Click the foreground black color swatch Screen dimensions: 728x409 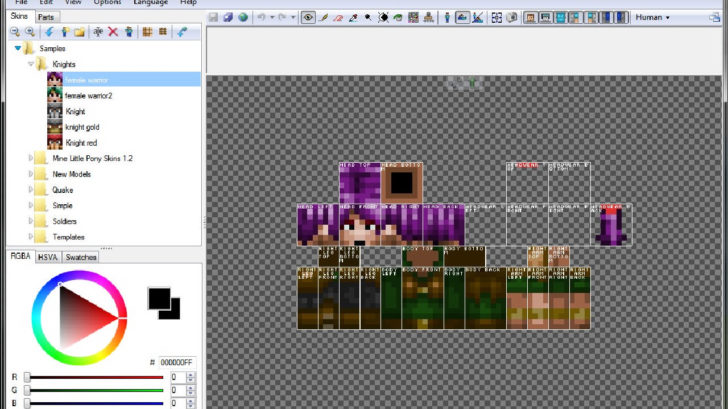pyautogui.click(x=159, y=299)
